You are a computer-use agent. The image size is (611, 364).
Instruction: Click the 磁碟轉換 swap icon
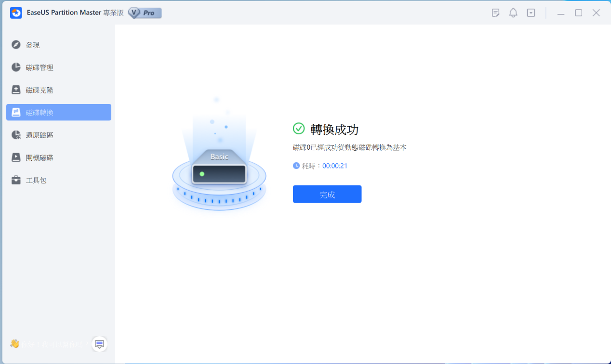[x=16, y=112]
